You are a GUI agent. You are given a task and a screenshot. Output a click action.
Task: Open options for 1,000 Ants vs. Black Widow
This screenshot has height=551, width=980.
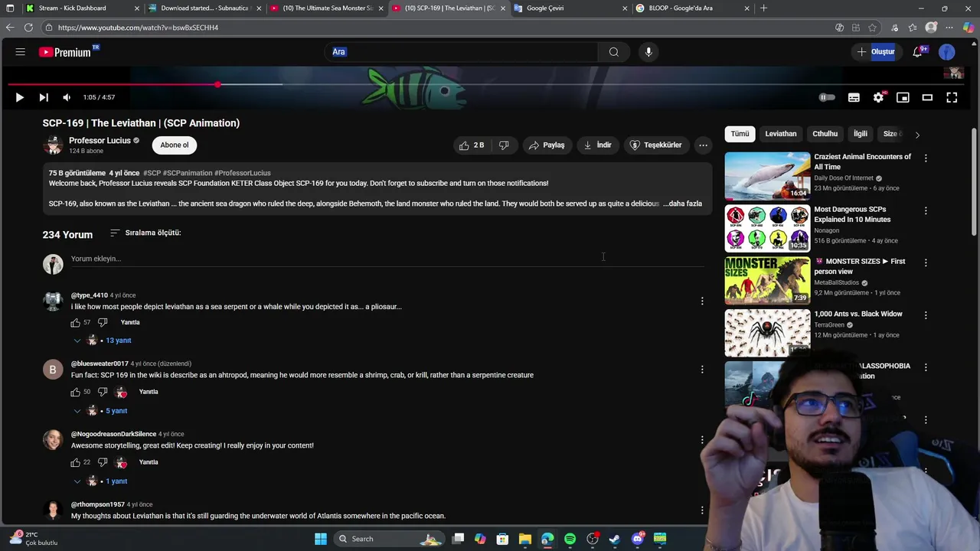[x=926, y=315]
